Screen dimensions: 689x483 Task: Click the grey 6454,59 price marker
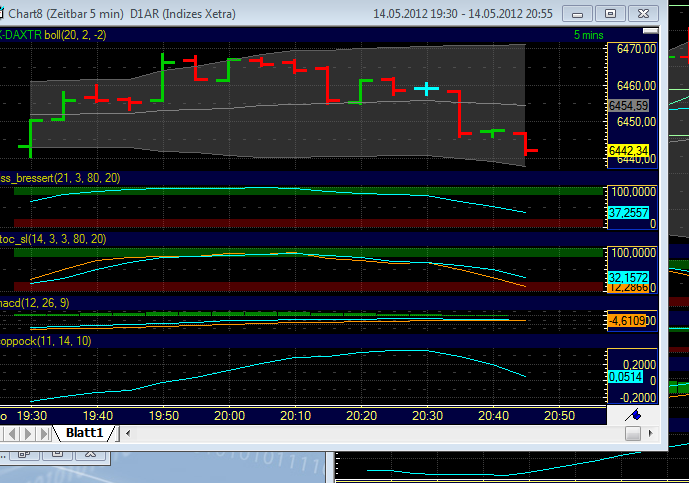tap(629, 105)
